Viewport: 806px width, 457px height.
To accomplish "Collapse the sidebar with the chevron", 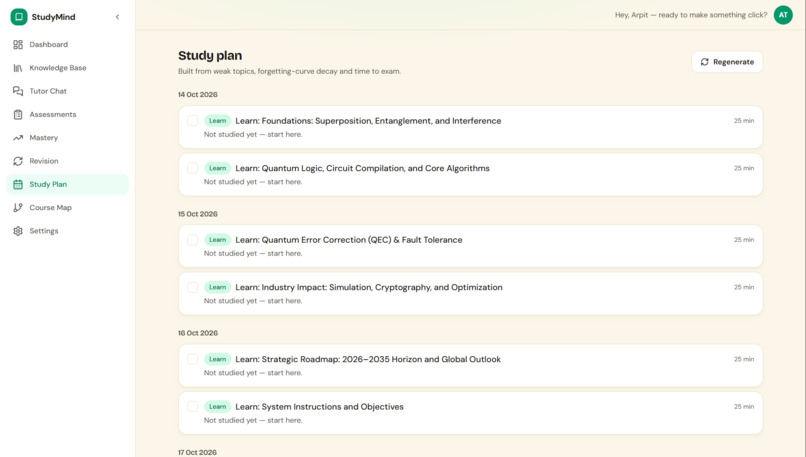I will (x=117, y=17).
